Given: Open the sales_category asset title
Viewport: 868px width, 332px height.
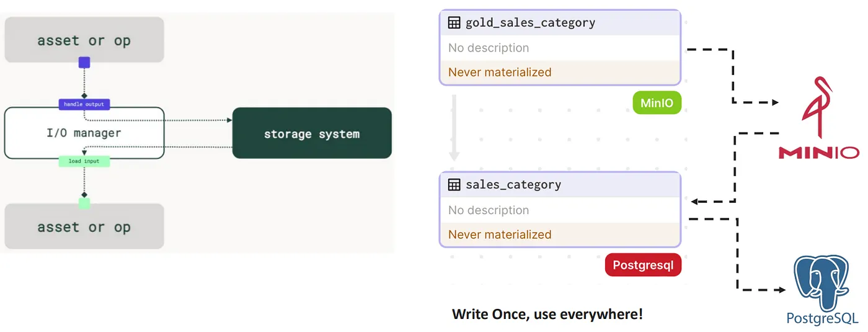Looking at the screenshot, I should coord(513,185).
